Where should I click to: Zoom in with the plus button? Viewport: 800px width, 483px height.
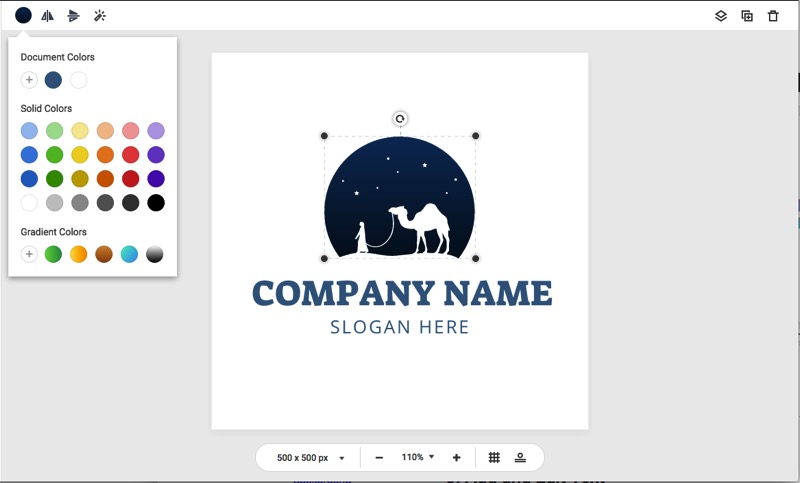pyautogui.click(x=457, y=457)
